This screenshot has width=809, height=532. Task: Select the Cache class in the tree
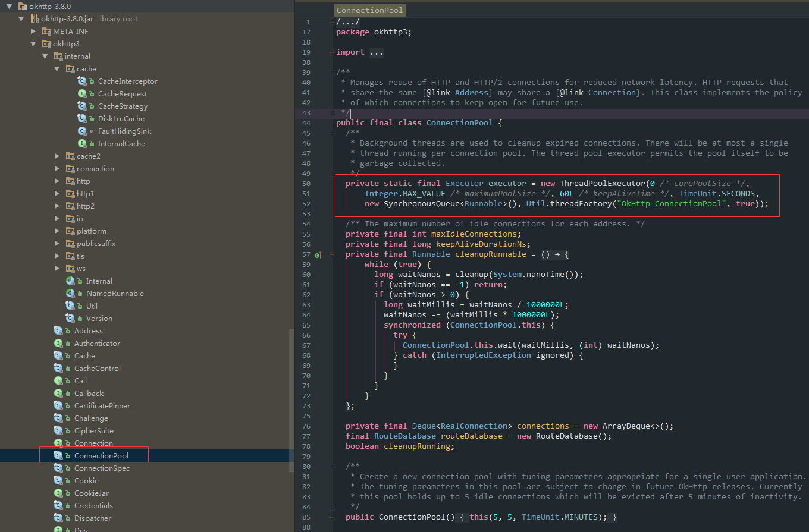pyautogui.click(x=84, y=356)
